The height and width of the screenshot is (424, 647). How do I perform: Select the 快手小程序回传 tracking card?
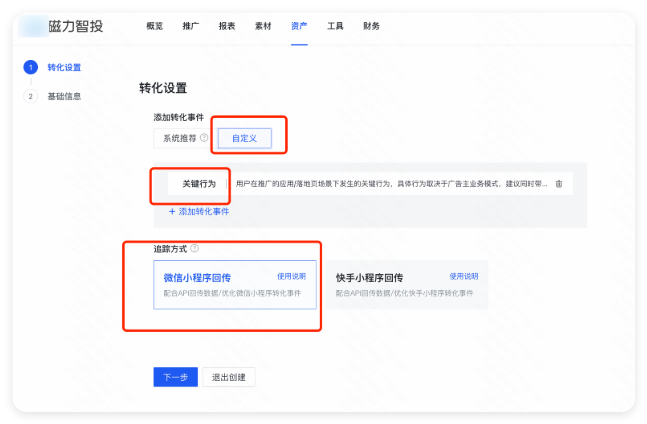407,285
